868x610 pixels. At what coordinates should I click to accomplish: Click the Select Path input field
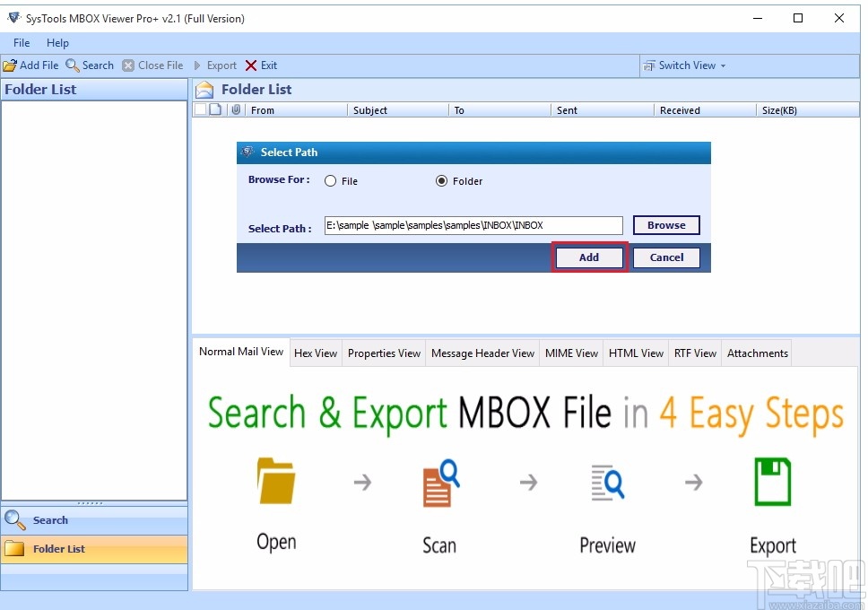point(473,225)
